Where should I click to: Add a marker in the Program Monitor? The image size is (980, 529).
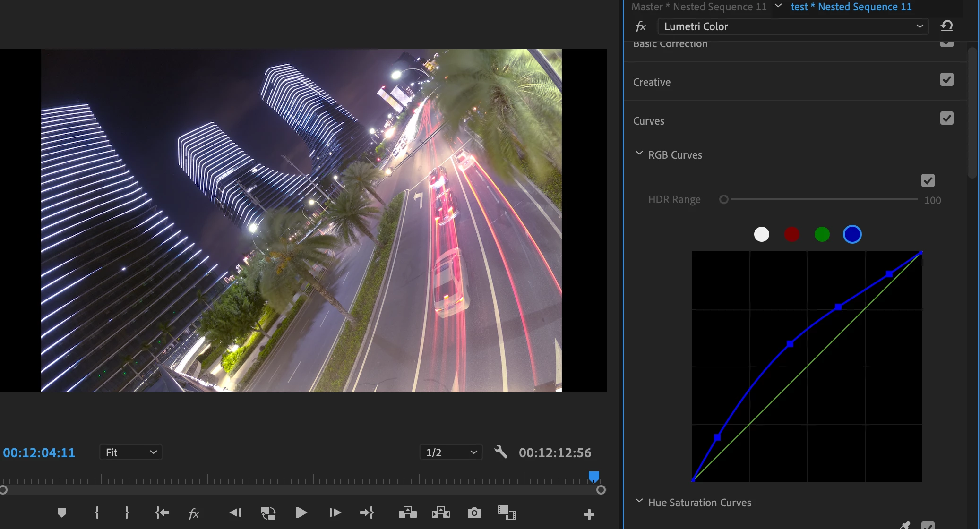click(x=61, y=513)
